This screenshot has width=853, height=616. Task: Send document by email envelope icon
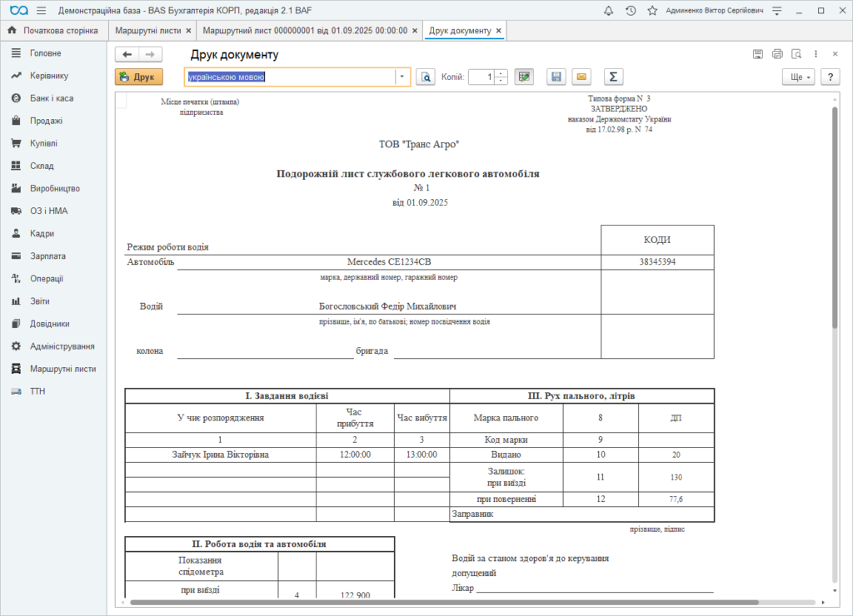click(581, 77)
